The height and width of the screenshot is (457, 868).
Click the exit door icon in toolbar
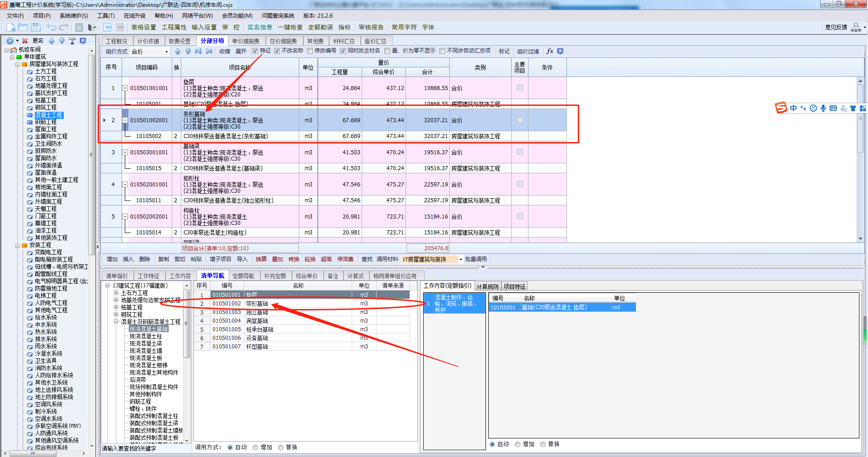[92, 27]
